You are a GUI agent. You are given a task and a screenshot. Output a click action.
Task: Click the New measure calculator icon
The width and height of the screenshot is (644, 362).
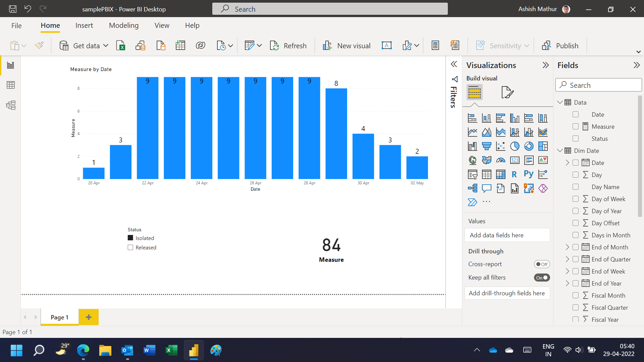pos(435,46)
